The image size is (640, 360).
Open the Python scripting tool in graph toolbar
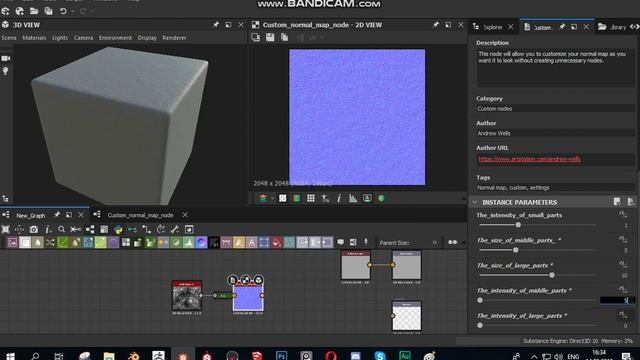pyautogui.click(x=118, y=229)
